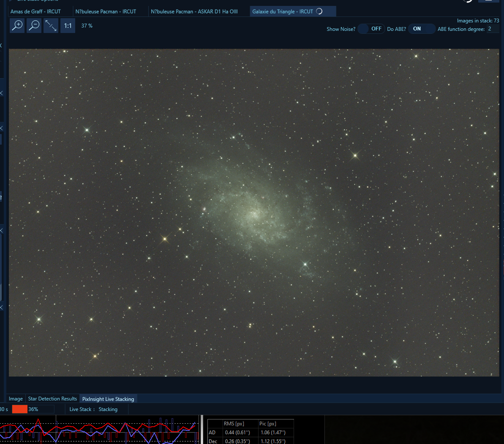Viewport: 504px width, 444px height.
Task: Select the Pacman ASKAR D1 Ha OIII tab
Action: tap(195, 11)
